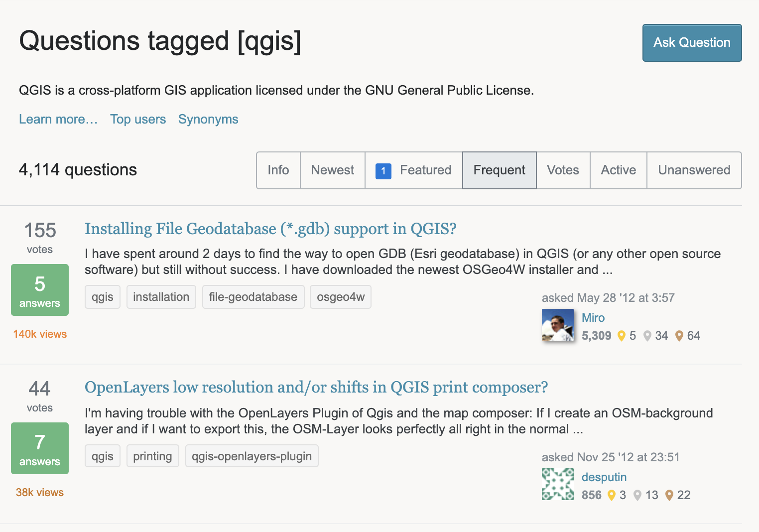
Task: Switch to the Newest tab
Action: (x=333, y=170)
